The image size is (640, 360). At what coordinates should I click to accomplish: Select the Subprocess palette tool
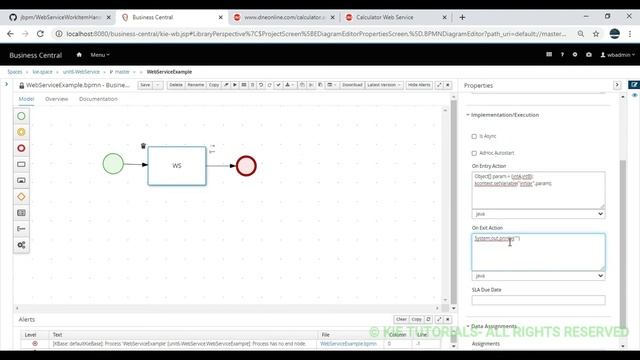click(x=21, y=180)
